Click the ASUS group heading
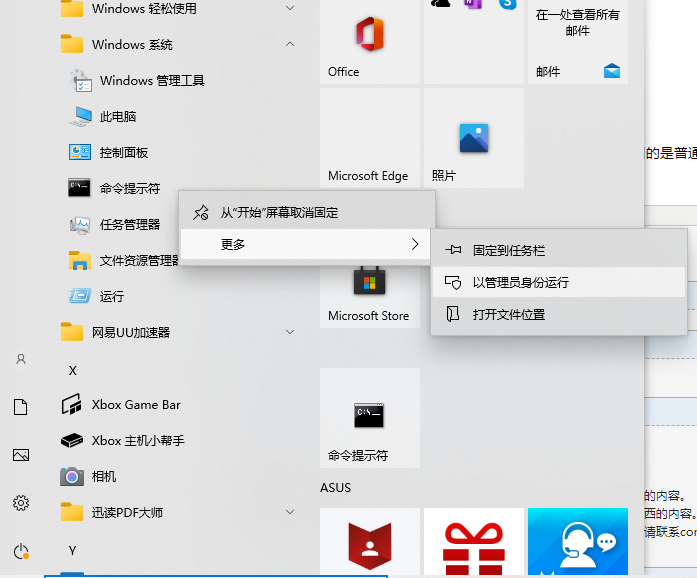The height and width of the screenshot is (578, 697). tap(336, 488)
